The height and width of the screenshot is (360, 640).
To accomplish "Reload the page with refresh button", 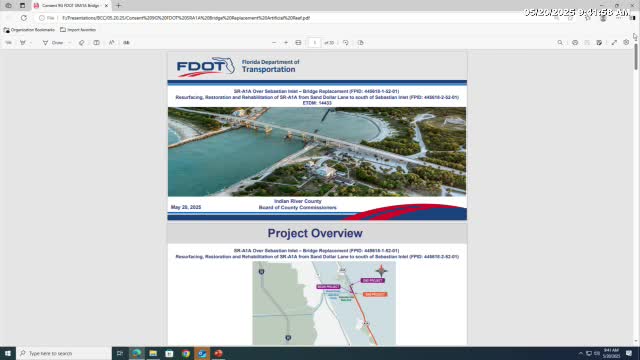I will pyautogui.click(x=24, y=18).
